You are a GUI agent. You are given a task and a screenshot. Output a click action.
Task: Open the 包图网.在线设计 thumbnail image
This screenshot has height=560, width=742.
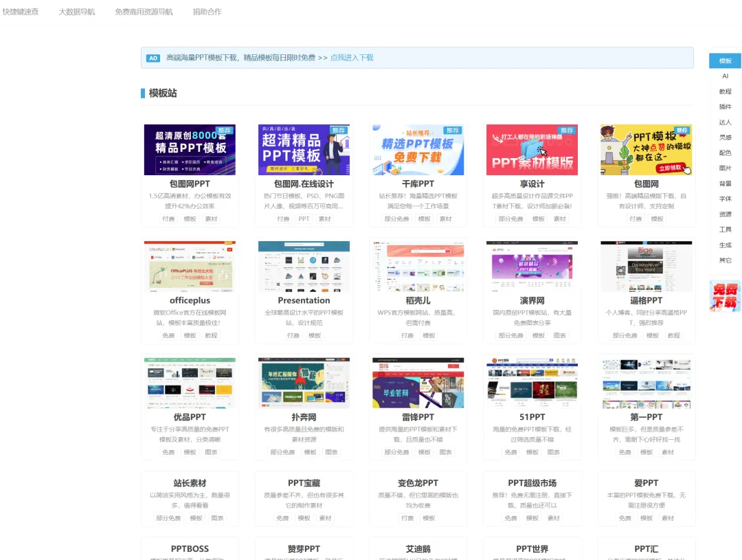pos(304,150)
